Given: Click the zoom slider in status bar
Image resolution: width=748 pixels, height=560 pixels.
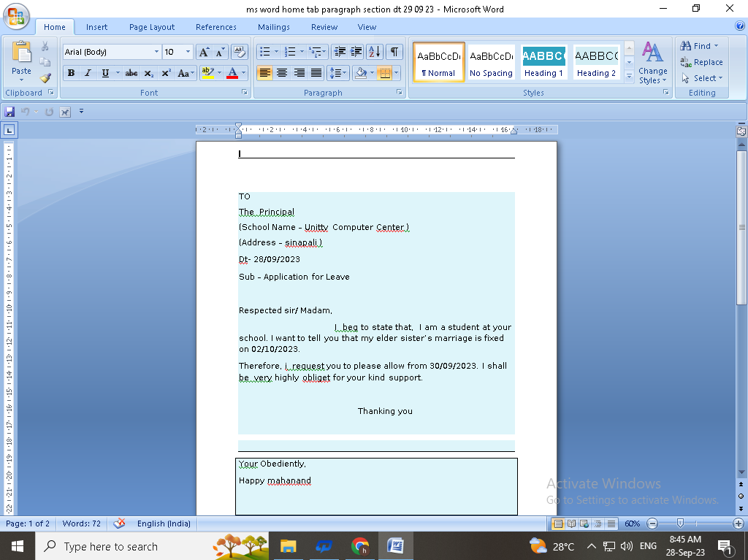Looking at the screenshot, I should [x=680, y=523].
